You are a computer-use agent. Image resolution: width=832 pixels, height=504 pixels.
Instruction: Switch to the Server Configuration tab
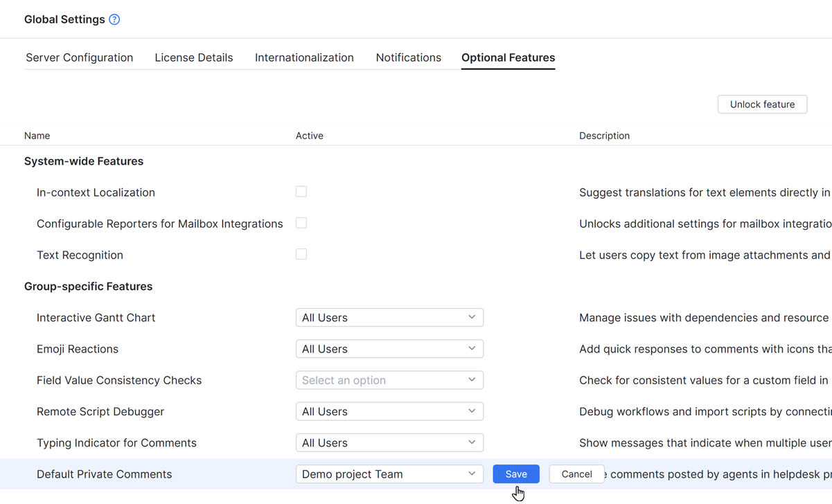pos(79,57)
